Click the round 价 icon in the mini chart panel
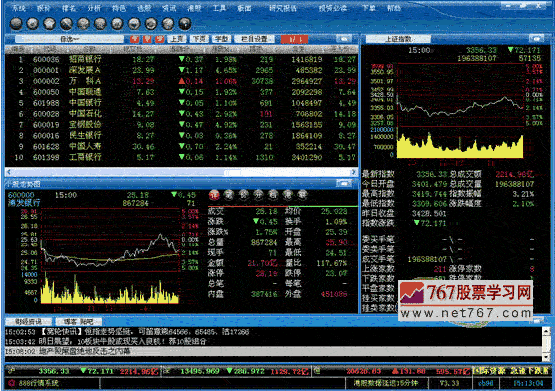The width and height of the screenshot is (555, 391). tap(244, 195)
